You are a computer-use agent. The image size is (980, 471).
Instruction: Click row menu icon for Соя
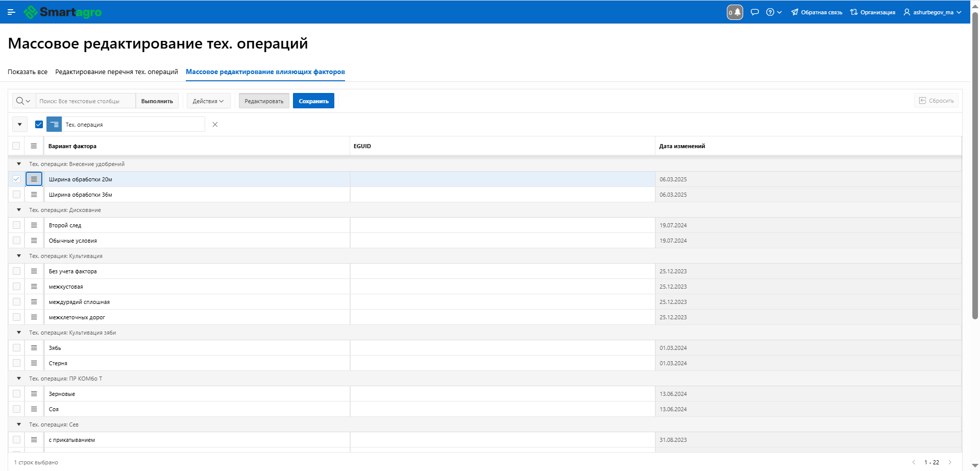[x=34, y=409]
